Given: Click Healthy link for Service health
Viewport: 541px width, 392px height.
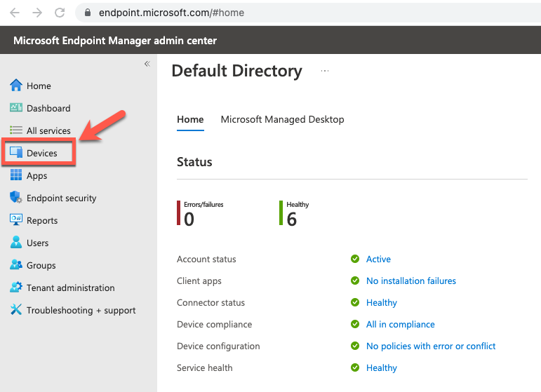Looking at the screenshot, I should click(x=381, y=368).
